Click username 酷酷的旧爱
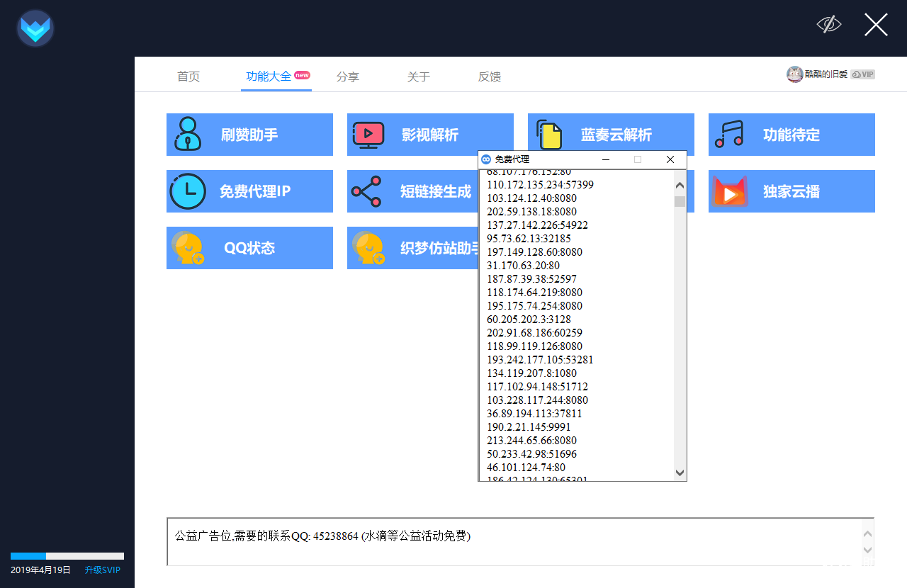907x588 pixels. point(826,74)
